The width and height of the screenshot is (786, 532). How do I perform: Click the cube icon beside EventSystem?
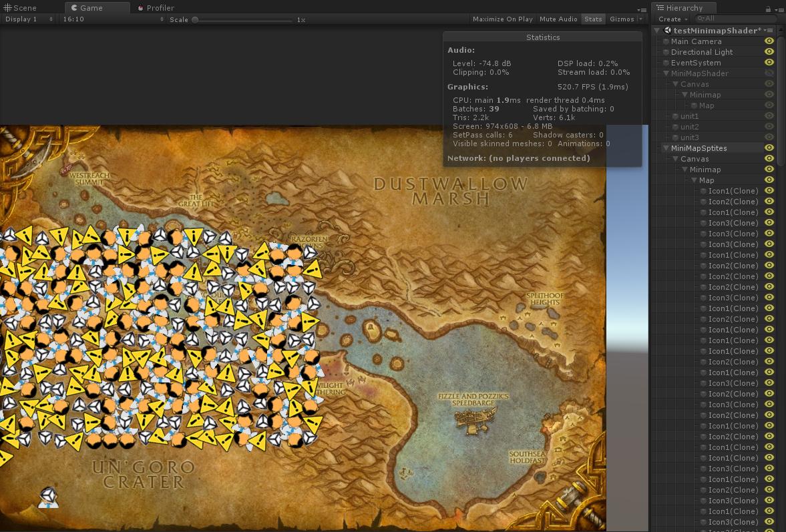point(666,63)
